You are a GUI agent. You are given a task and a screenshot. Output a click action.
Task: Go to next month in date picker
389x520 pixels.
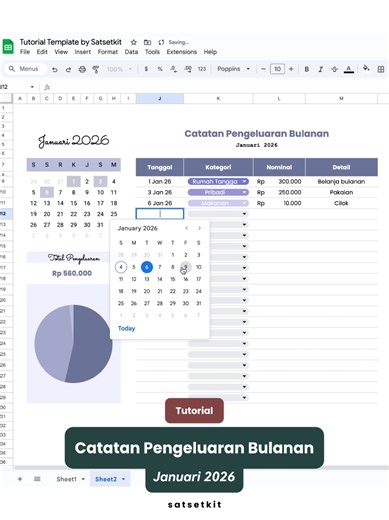click(199, 228)
